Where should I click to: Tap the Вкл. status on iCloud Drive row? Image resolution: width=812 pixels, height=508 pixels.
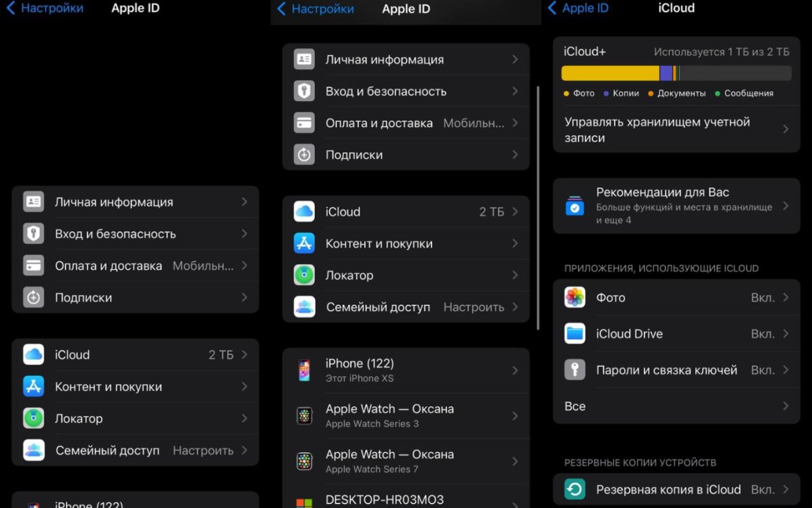point(763,334)
